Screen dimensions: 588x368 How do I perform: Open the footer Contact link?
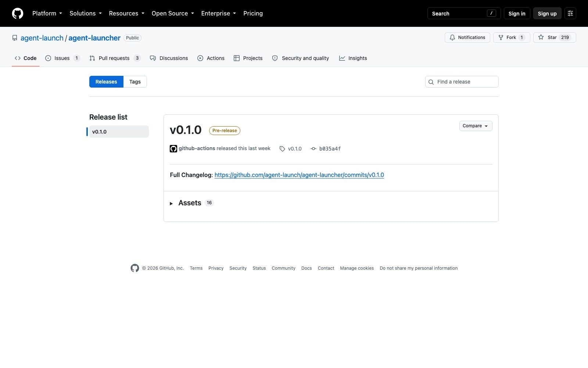[326, 268]
